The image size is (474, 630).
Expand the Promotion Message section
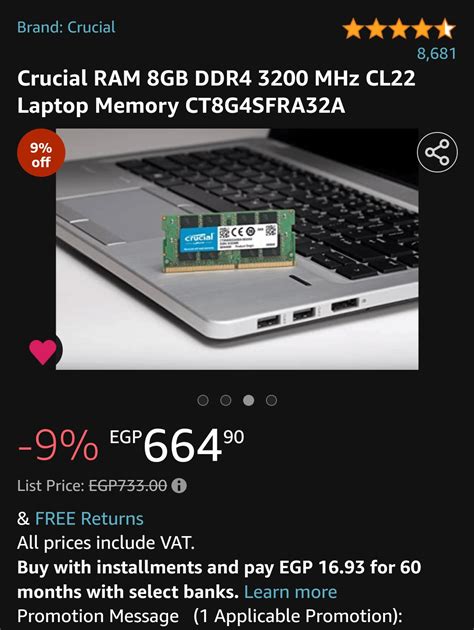pyautogui.click(x=210, y=616)
